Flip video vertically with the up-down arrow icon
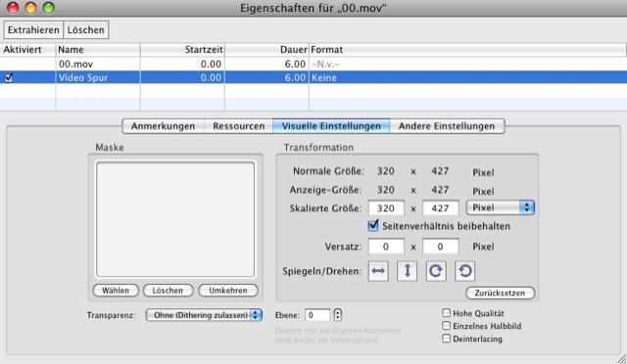Viewport: 627px width, 364px height. 408,271
